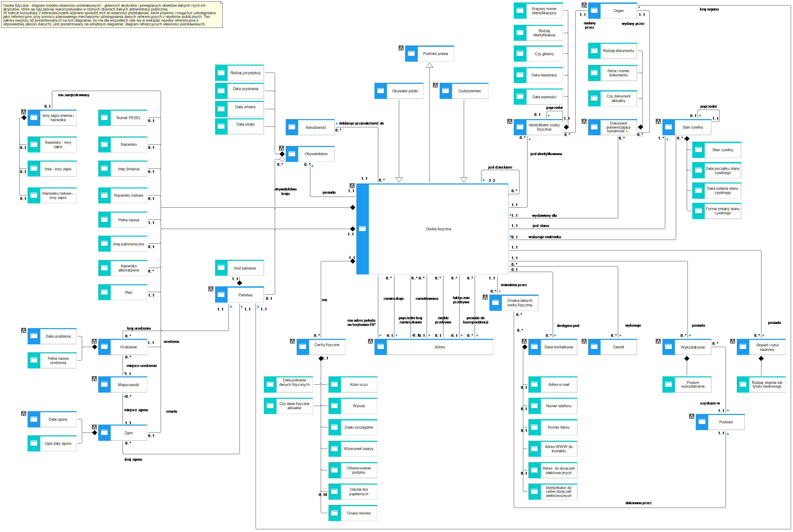Image resolution: width=793 pixels, height=532 pixels.
Task: Click the Kolor oczu attribute icon
Action: click(x=334, y=384)
